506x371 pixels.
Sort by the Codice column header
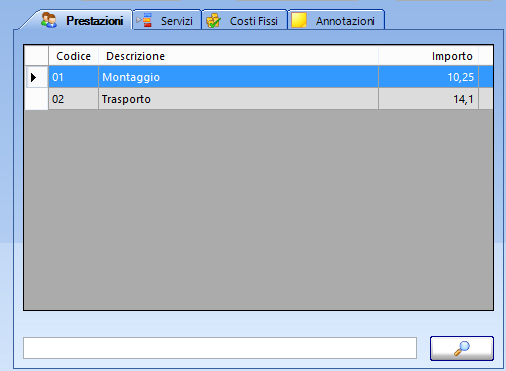coord(74,56)
